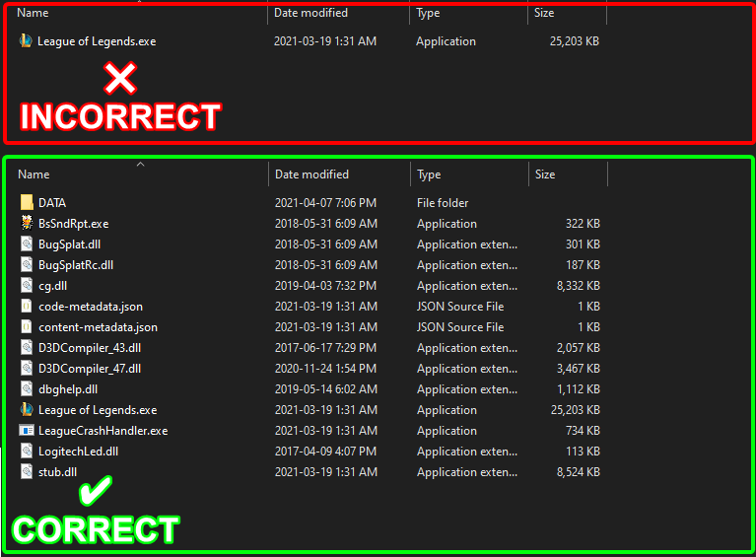Click the 8,332 KB size of cg.dll
Viewport: 756px width, 557px height.
(579, 286)
